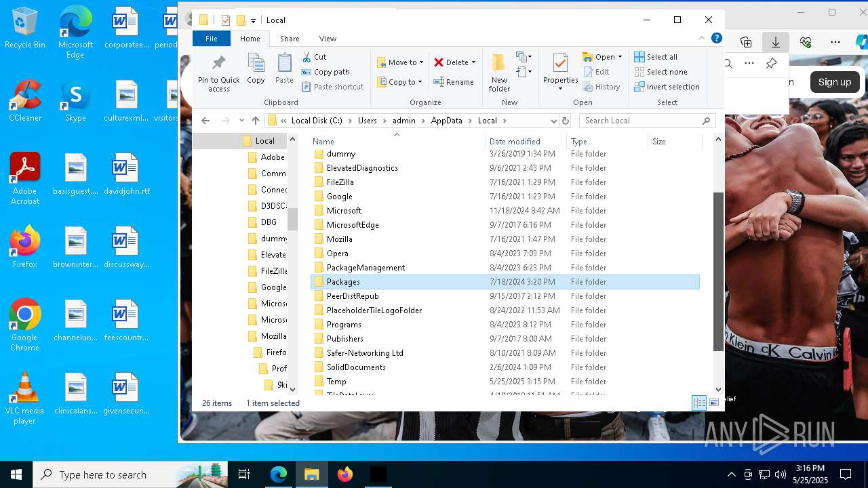Go back with the back arrow

coord(205,121)
